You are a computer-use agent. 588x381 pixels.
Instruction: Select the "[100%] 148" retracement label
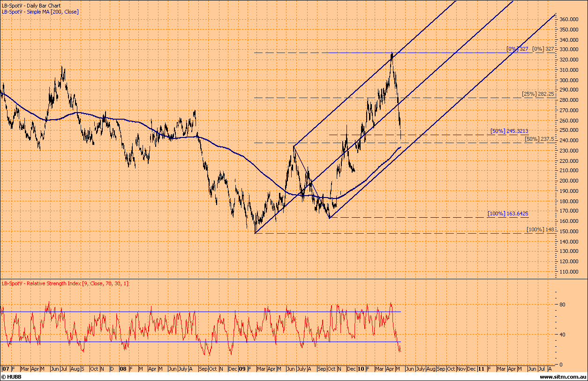click(541, 229)
